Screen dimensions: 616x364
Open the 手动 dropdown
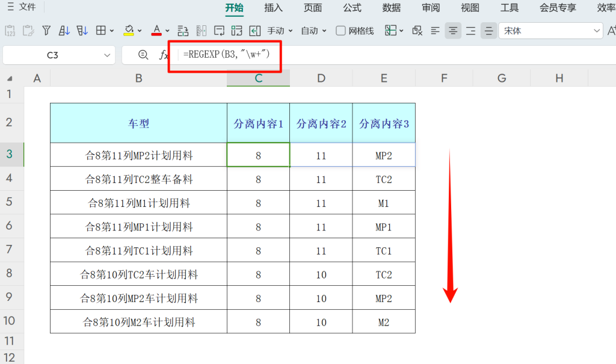click(x=280, y=31)
